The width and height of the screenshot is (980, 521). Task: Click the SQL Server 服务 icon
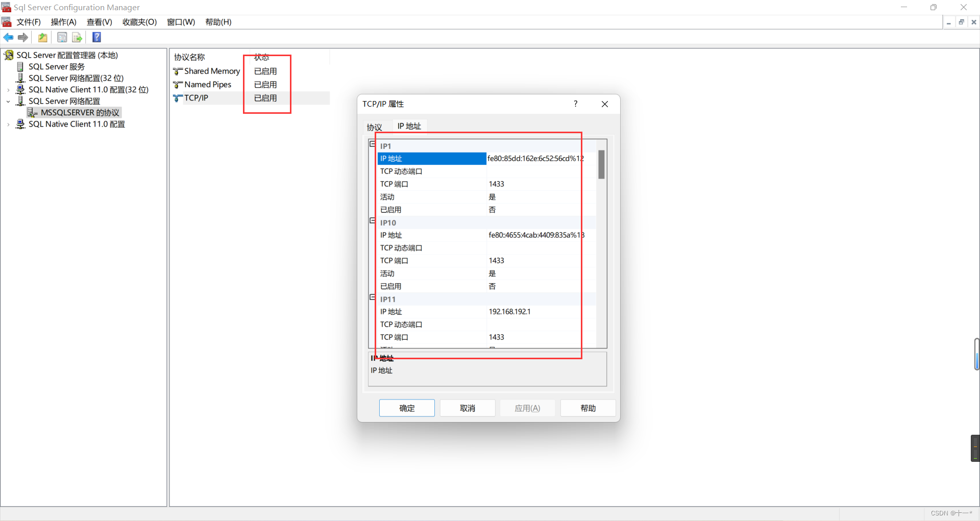tap(20, 67)
